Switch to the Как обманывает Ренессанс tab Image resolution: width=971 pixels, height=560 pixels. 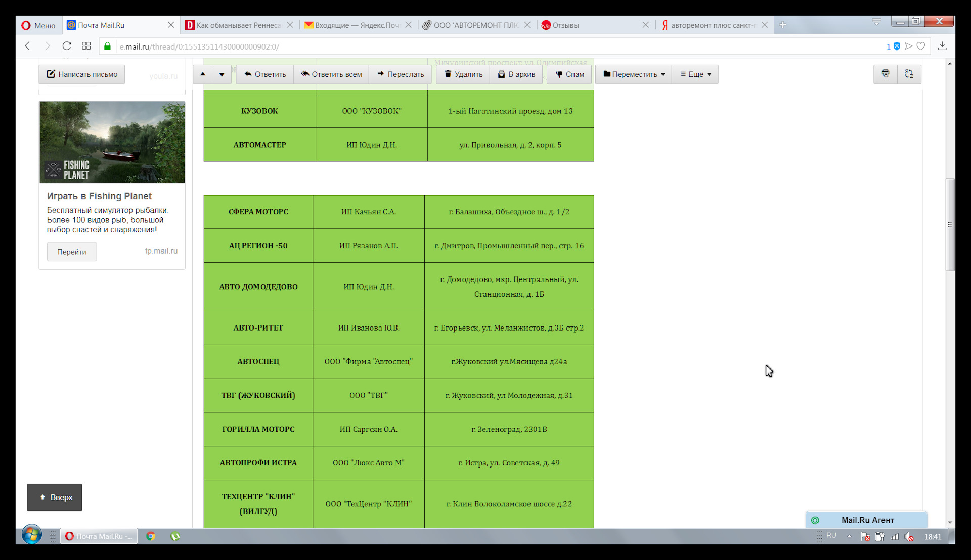tap(238, 25)
